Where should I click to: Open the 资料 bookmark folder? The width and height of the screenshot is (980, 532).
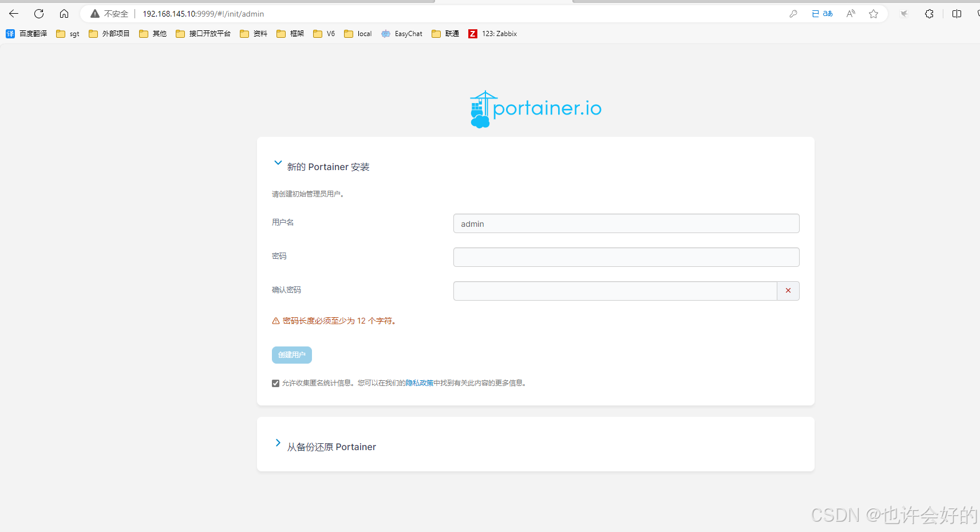(254, 34)
